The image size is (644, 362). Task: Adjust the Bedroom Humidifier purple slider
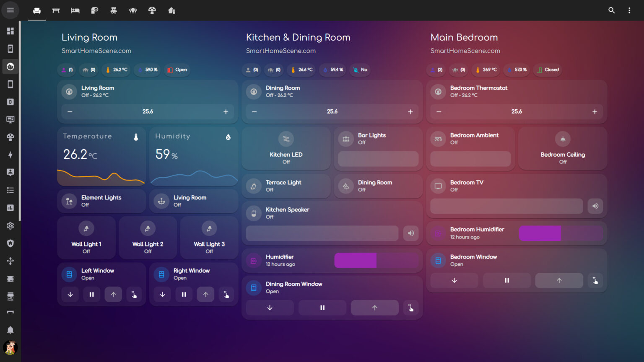point(561,233)
